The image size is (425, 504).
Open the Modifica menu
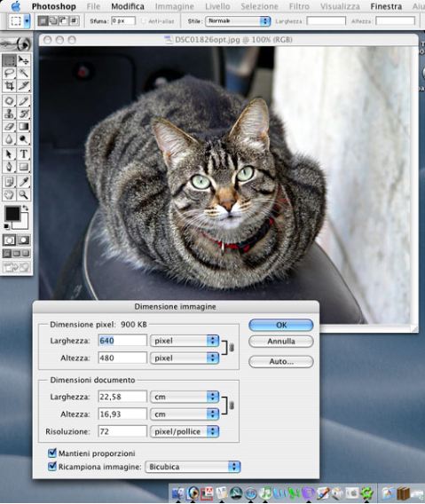click(x=128, y=6)
